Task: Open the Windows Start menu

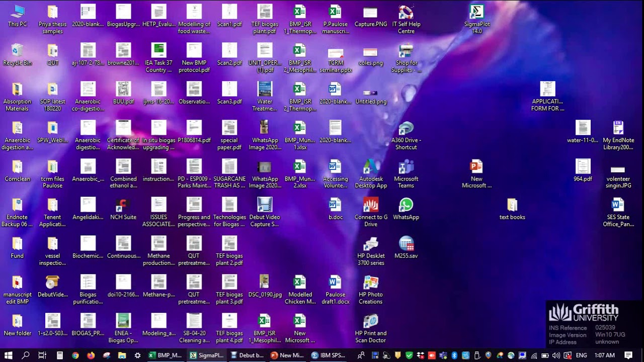Action: coord(9,355)
